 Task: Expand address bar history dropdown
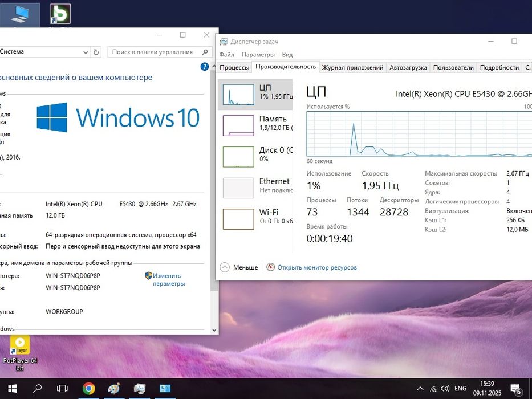point(86,52)
